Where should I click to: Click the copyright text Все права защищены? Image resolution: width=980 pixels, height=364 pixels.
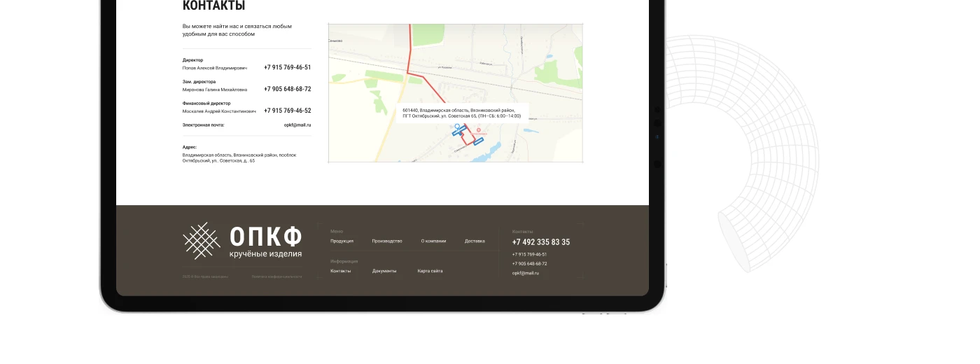[x=205, y=277]
